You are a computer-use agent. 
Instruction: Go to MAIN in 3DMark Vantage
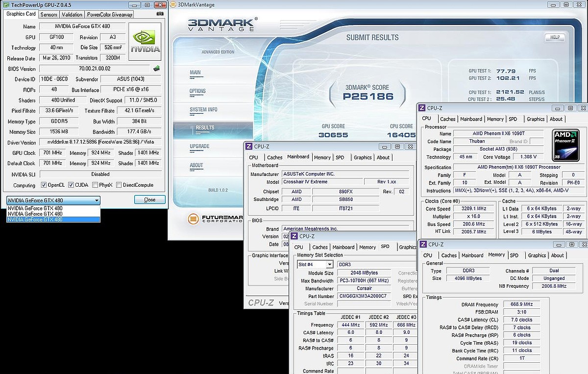click(196, 73)
